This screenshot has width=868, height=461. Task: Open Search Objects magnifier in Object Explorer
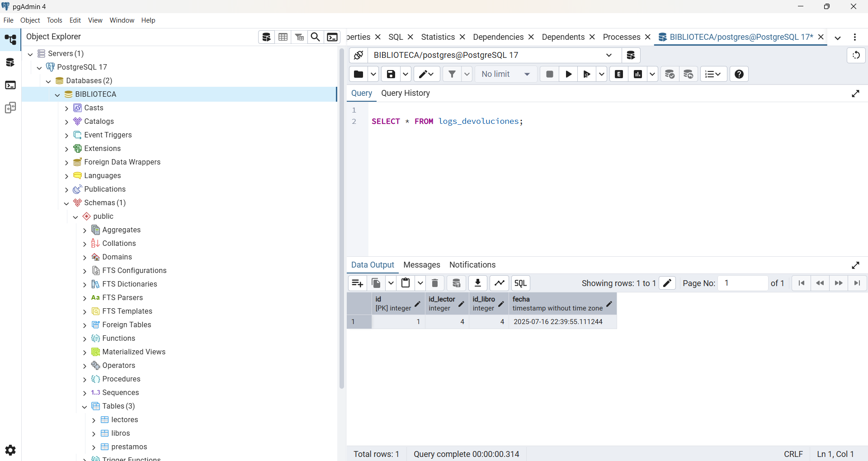[x=316, y=37]
